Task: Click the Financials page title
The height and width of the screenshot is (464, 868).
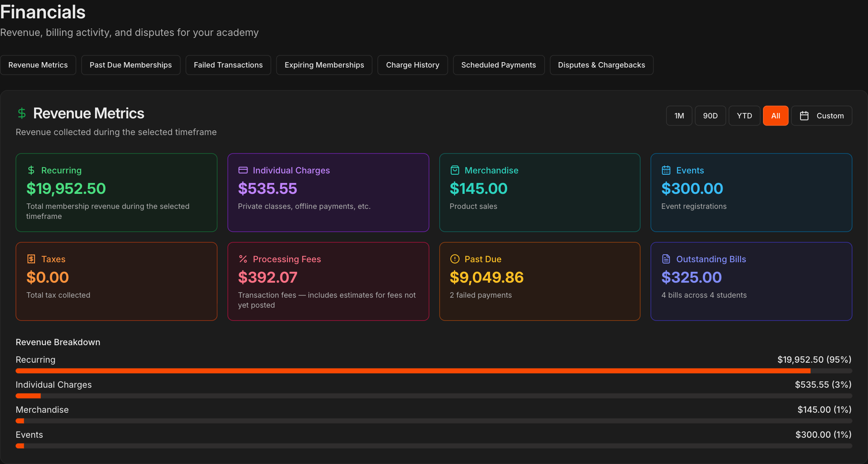Action: 43,12
